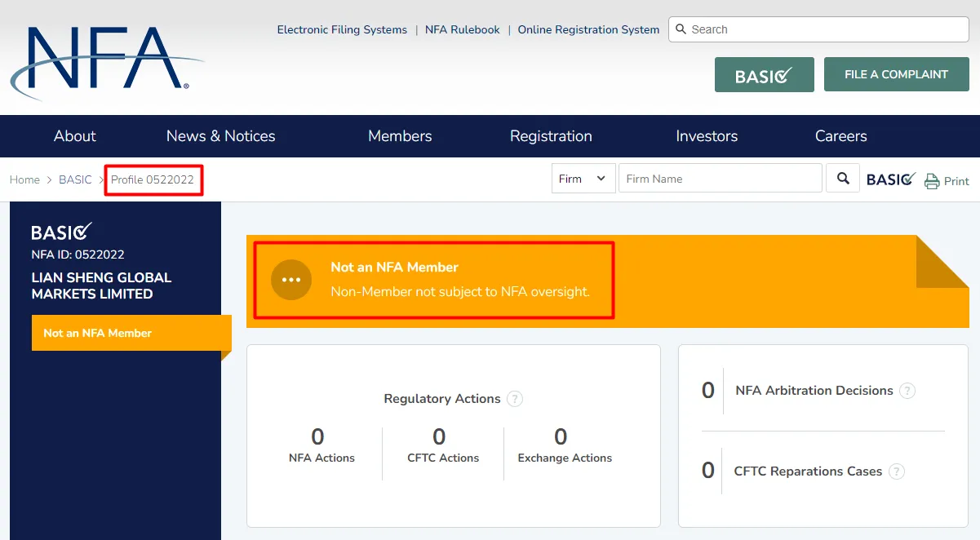Click the Lian Sheng Global Markets Limited name
The width and height of the screenshot is (980, 540).
101,285
